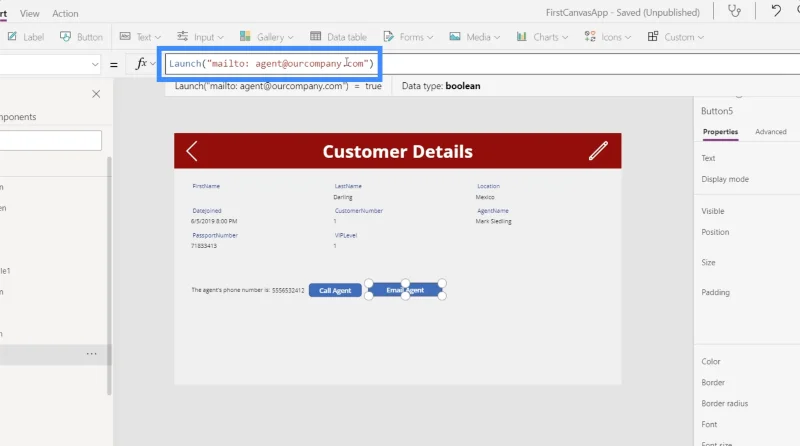800x446 pixels.
Task: Open the Icons dropdown
Action: click(608, 37)
